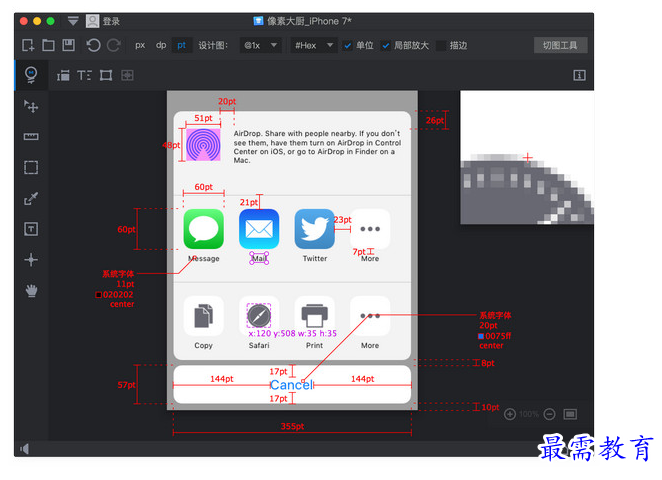Click the Cancel text in design canvas

click(x=292, y=385)
